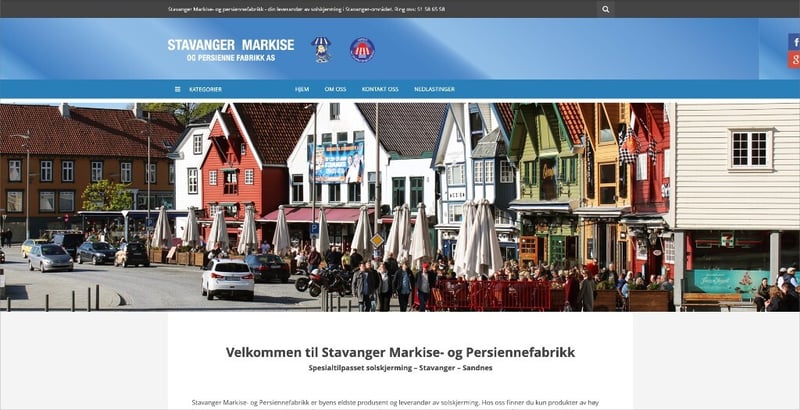Open the Om oss menu item
This screenshot has width=800, height=410.
(x=335, y=89)
